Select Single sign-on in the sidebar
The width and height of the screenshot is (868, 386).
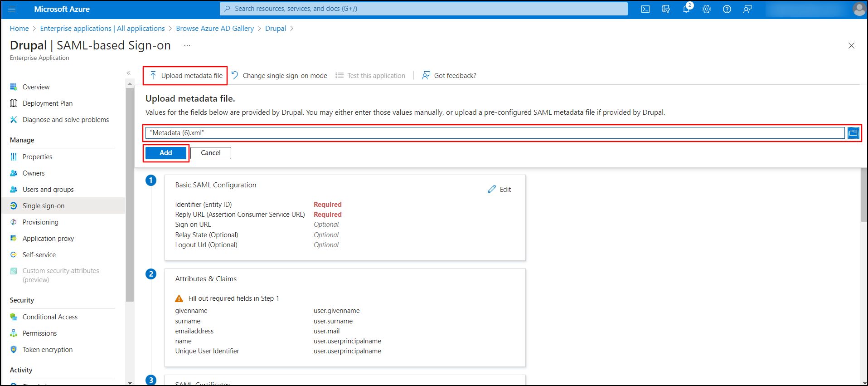pyautogui.click(x=63, y=206)
